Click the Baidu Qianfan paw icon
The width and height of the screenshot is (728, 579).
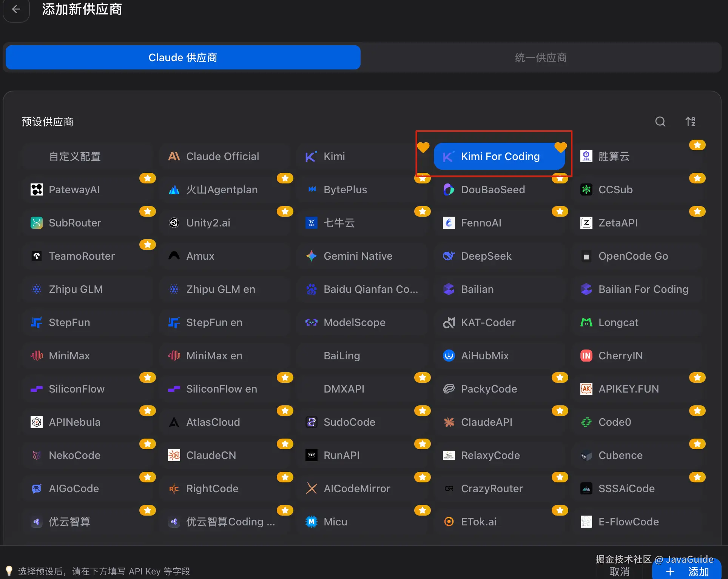pyautogui.click(x=312, y=289)
